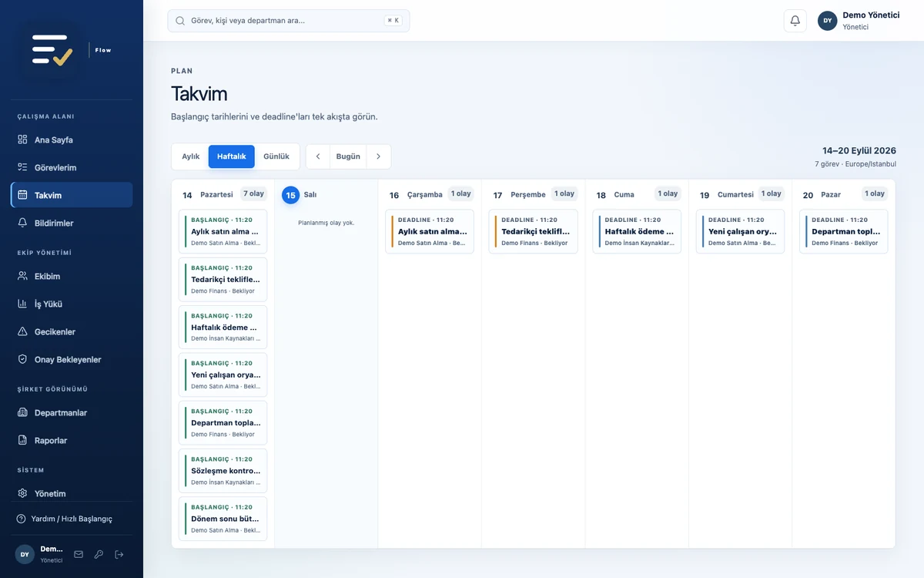This screenshot has height=578, width=924.
Task: Switch to the Aylık view tab
Action: tap(191, 156)
